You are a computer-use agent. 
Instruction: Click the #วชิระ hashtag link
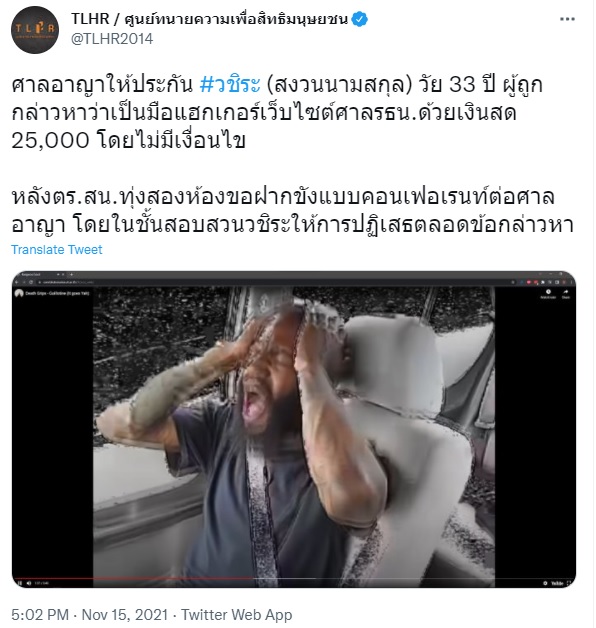(230, 84)
